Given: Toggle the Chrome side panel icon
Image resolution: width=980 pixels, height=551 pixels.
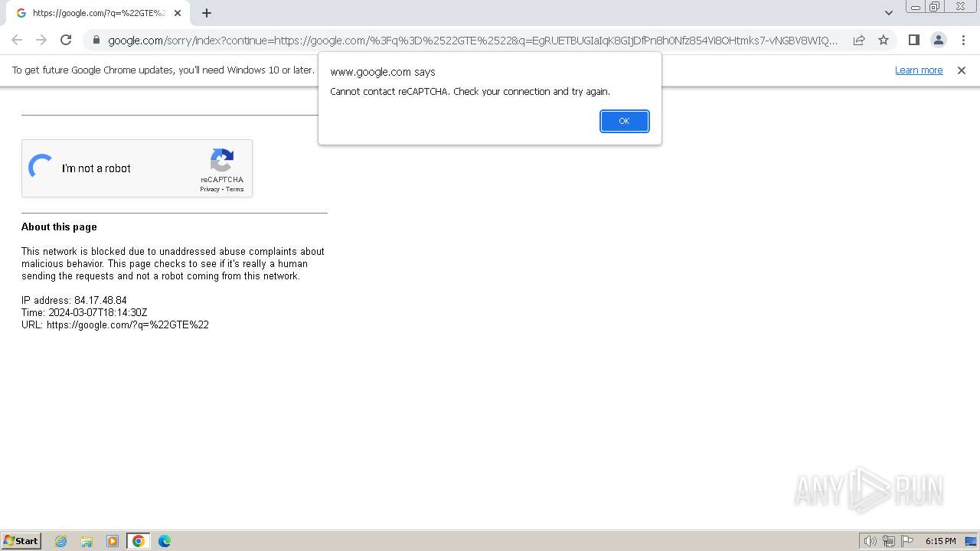Looking at the screenshot, I should (x=913, y=40).
